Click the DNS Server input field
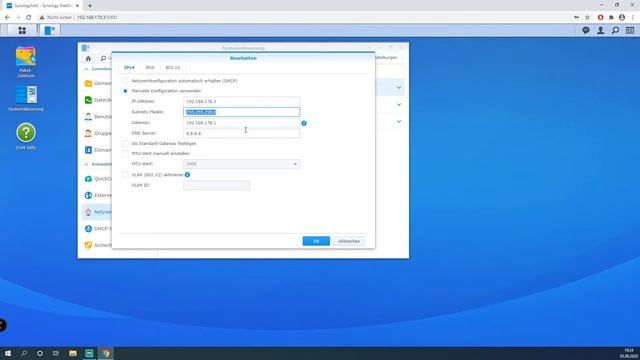Image resolution: width=640 pixels, height=360 pixels. pos(241,133)
